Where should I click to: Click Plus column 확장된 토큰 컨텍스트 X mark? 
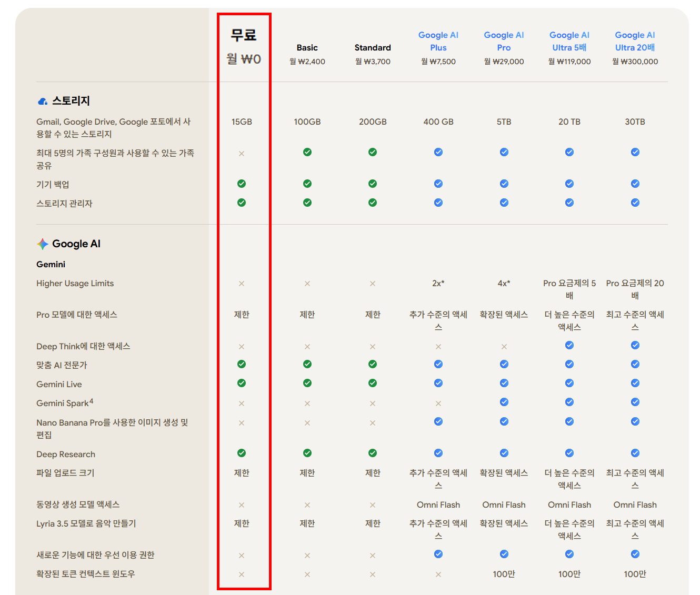click(x=438, y=574)
